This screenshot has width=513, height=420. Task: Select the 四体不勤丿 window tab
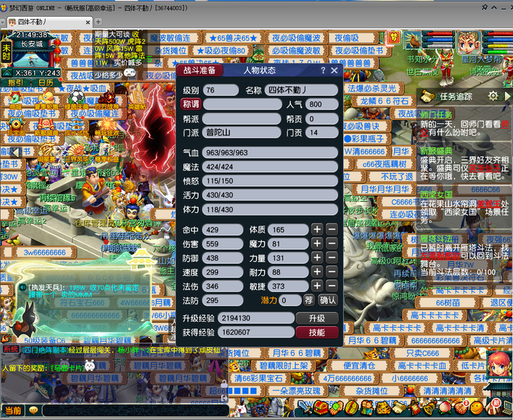click(x=49, y=22)
